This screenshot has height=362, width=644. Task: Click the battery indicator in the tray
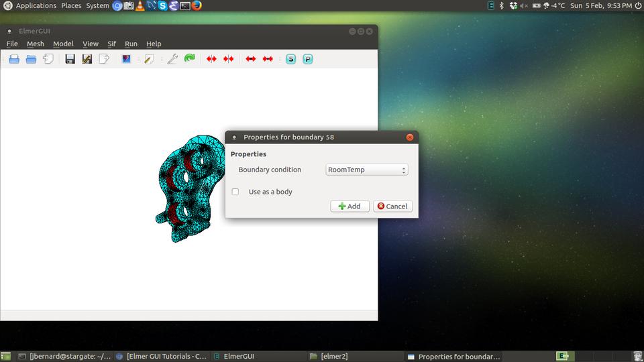pos(537,6)
